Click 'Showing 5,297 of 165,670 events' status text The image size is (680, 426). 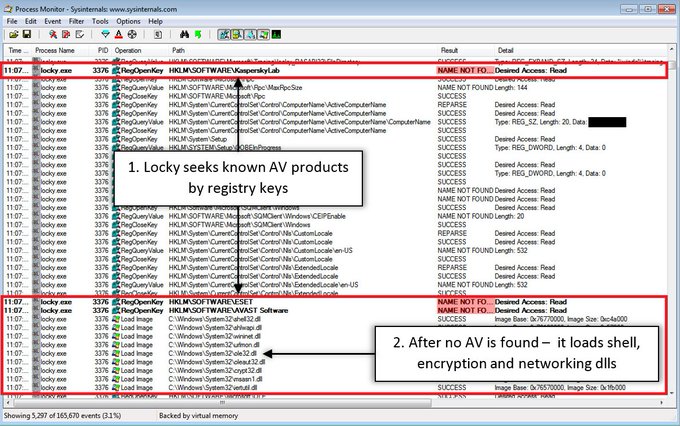click(x=62, y=416)
